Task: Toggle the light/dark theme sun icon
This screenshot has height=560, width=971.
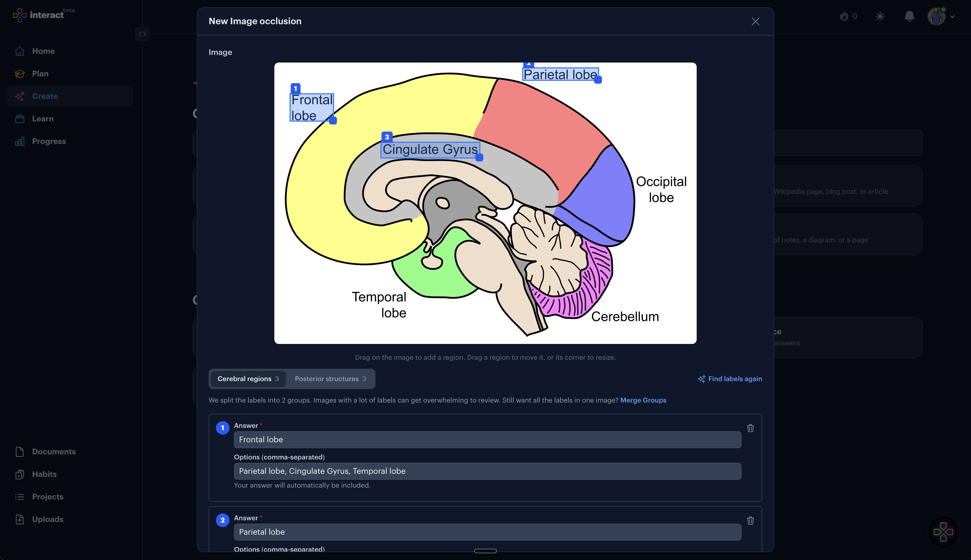Action: point(880,16)
